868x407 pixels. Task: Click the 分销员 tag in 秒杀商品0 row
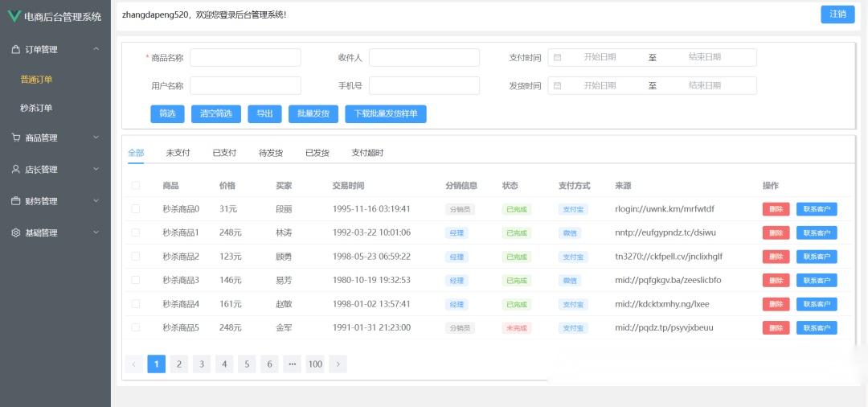460,209
